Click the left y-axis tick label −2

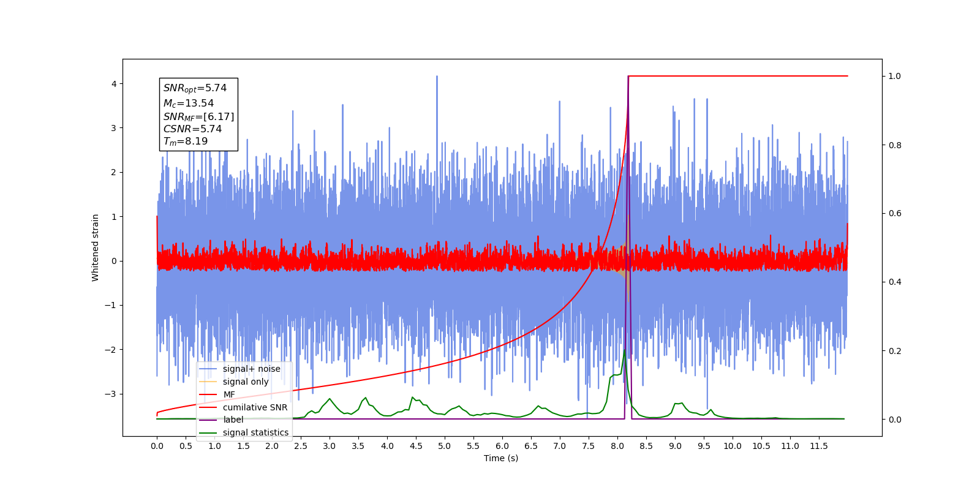pos(110,350)
